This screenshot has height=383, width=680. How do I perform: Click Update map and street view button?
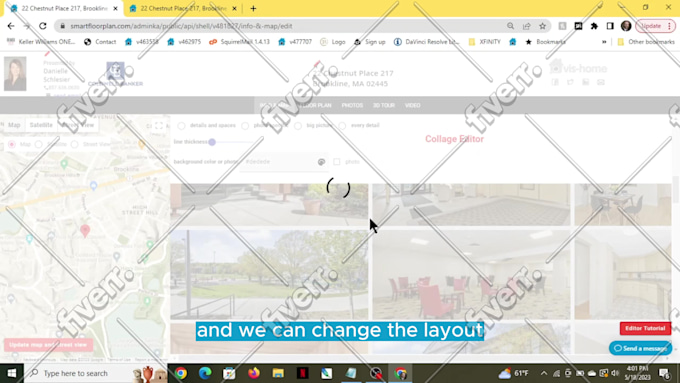[48, 345]
